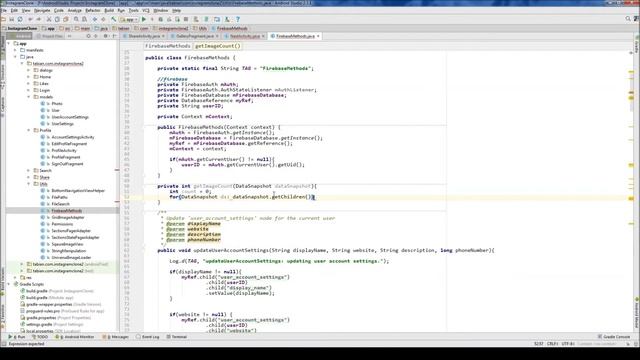Open the Photo class in models
Image resolution: width=640 pixels, height=360 pixels.
pos(57,104)
